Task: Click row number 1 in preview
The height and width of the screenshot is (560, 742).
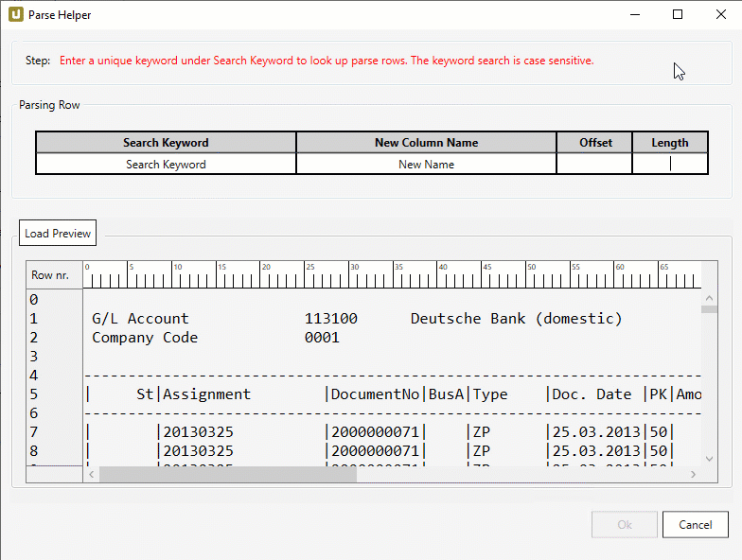Action: click(x=34, y=318)
